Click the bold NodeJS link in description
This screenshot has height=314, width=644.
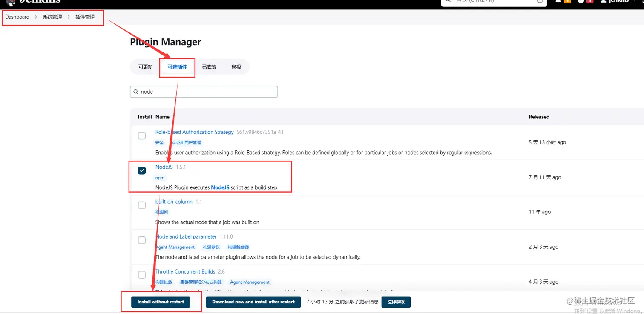point(220,187)
